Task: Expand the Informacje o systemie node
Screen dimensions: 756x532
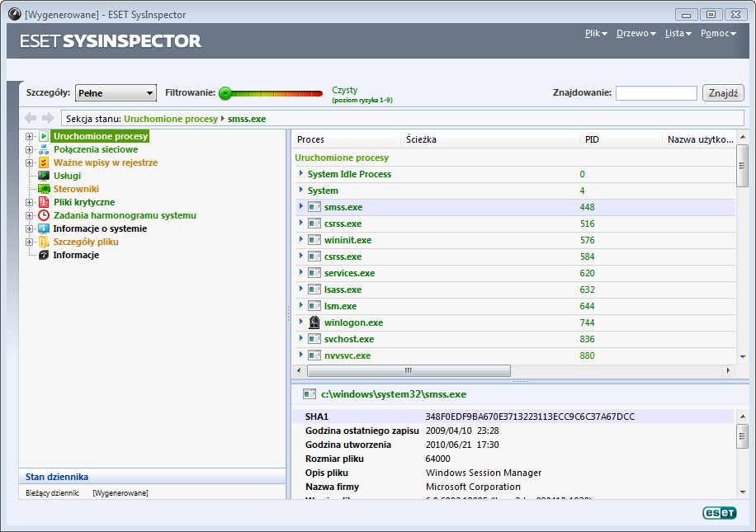Action: 30,228
